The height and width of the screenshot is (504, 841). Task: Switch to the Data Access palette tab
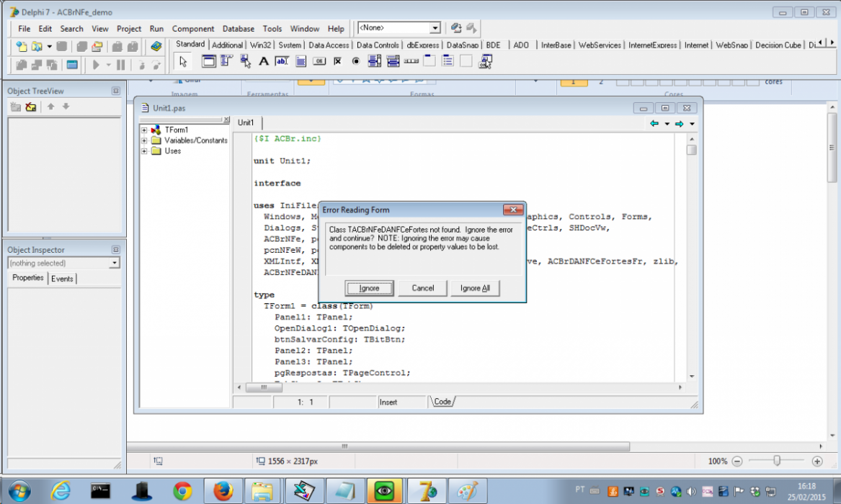(x=328, y=45)
